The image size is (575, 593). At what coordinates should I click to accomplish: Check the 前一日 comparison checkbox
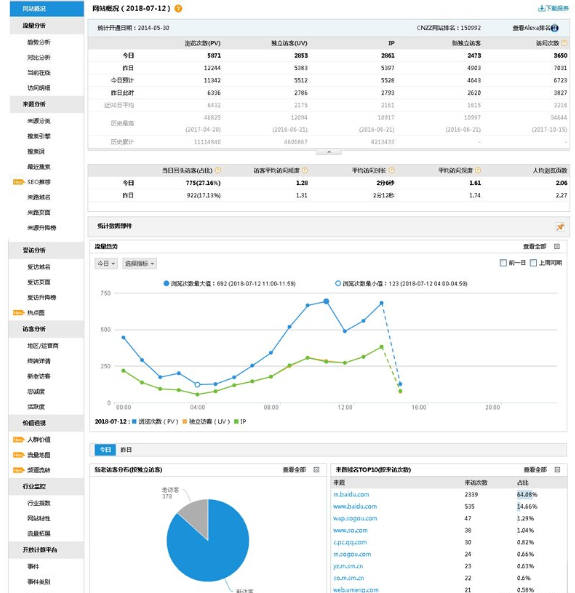click(x=503, y=263)
